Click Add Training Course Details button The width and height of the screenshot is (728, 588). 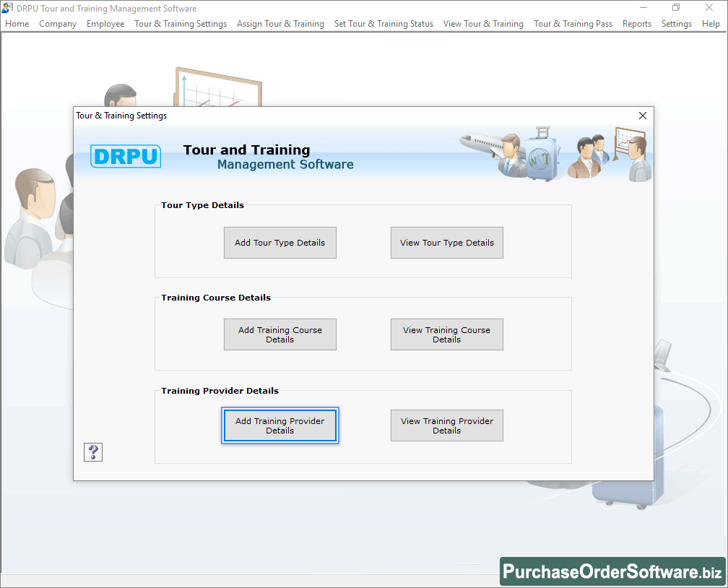280,334
